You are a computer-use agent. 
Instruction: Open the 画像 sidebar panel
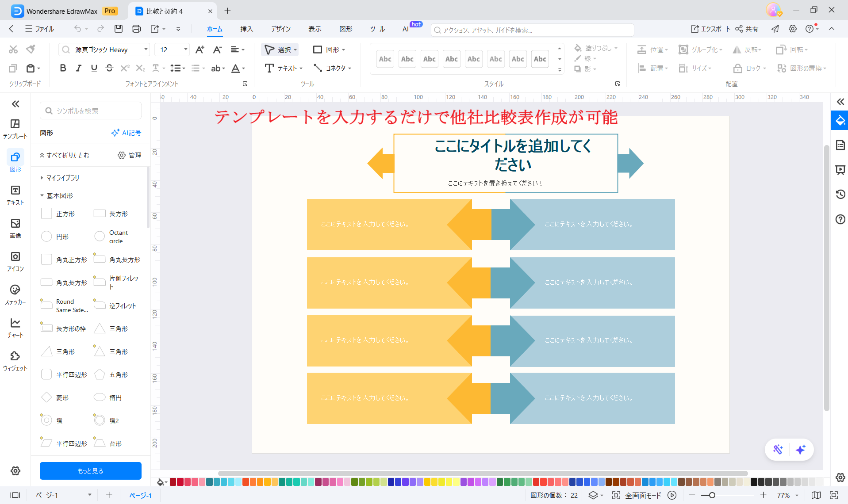(x=15, y=228)
